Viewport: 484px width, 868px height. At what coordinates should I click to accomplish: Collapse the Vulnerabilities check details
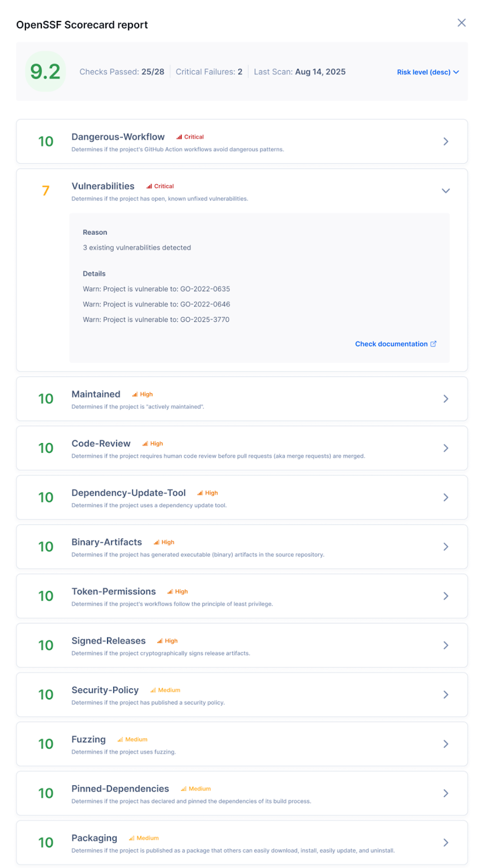446,191
